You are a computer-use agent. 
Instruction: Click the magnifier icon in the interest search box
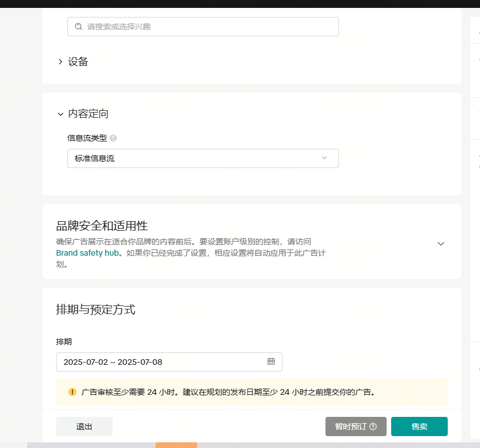(x=78, y=27)
